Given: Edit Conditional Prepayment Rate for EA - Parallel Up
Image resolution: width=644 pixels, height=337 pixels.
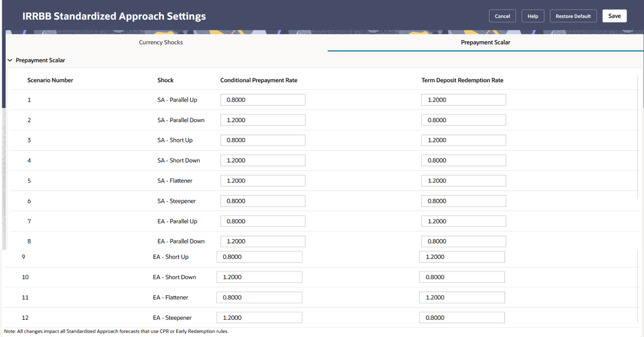Looking at the screenshot, I should pyautogui.click(x=263, y=221).
